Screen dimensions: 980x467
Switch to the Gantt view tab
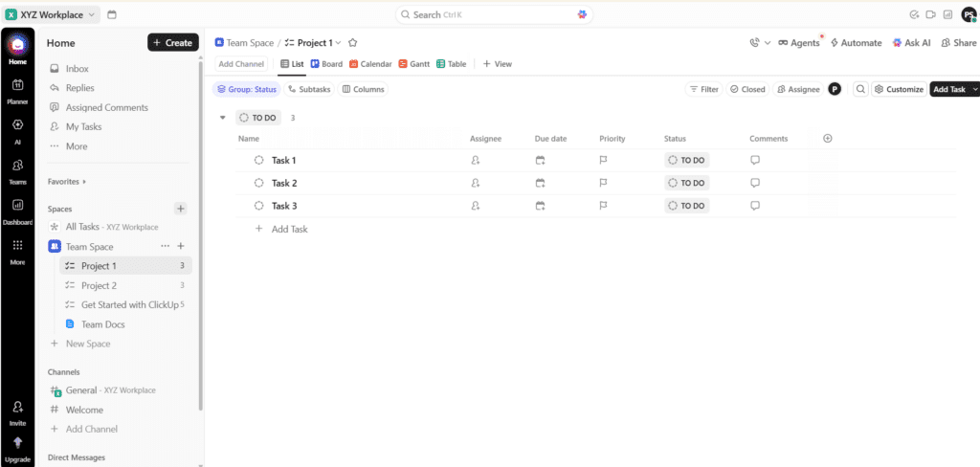414,64
